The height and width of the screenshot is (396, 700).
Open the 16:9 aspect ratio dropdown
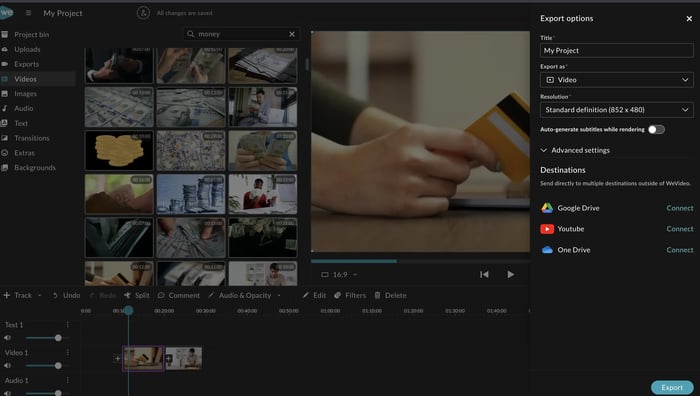click(339, 275)
